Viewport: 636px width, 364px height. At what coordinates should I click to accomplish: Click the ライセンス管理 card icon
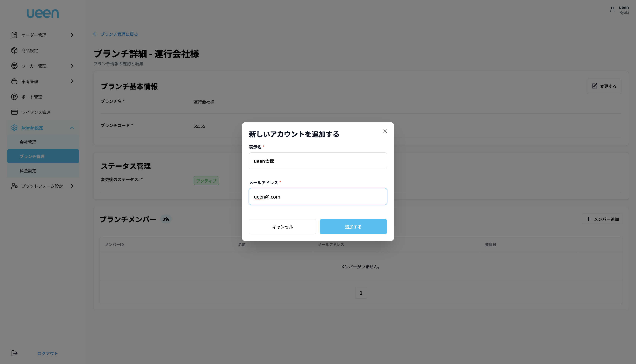pyautogui.click(x=14, y=112)
